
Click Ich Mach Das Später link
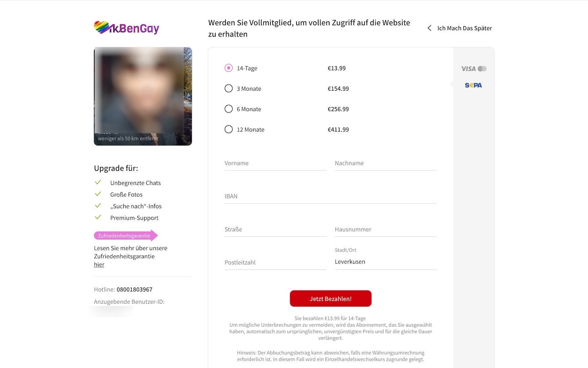pos(464,28)
